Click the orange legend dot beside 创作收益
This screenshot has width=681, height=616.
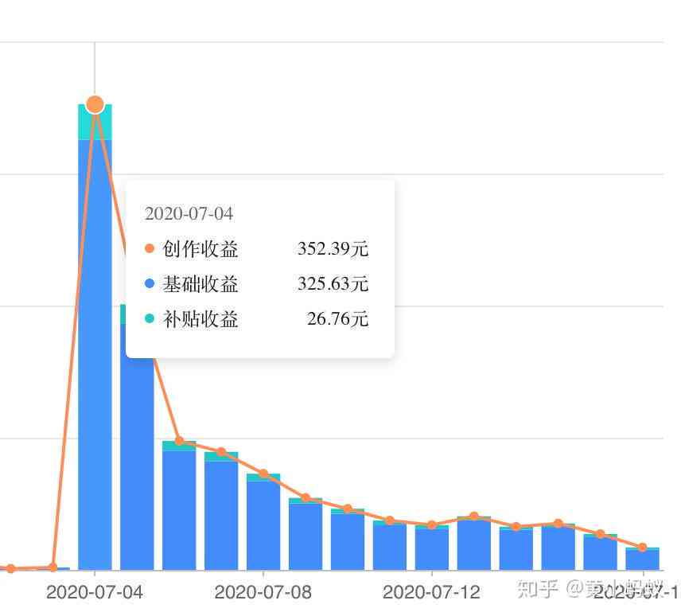pyautogui.click(x=150, y=248)
